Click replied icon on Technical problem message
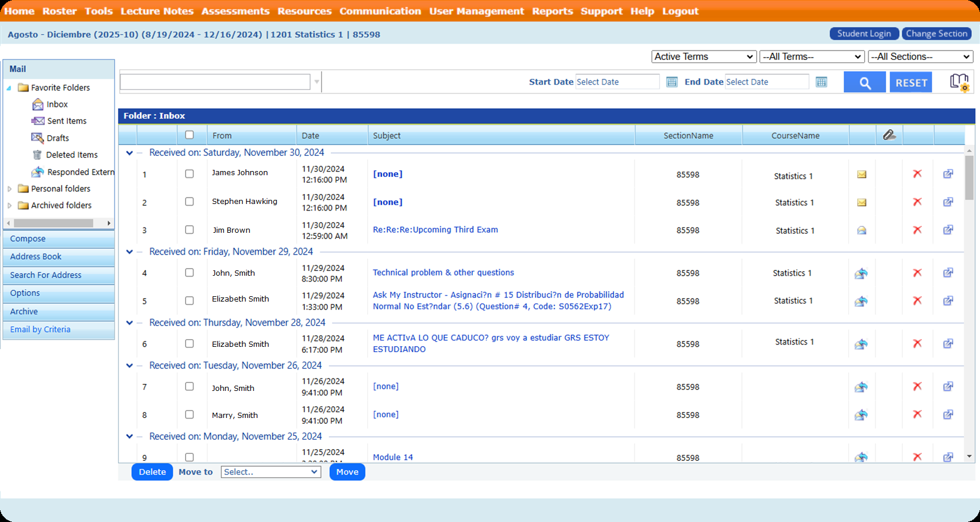 (x=861, y=273)
